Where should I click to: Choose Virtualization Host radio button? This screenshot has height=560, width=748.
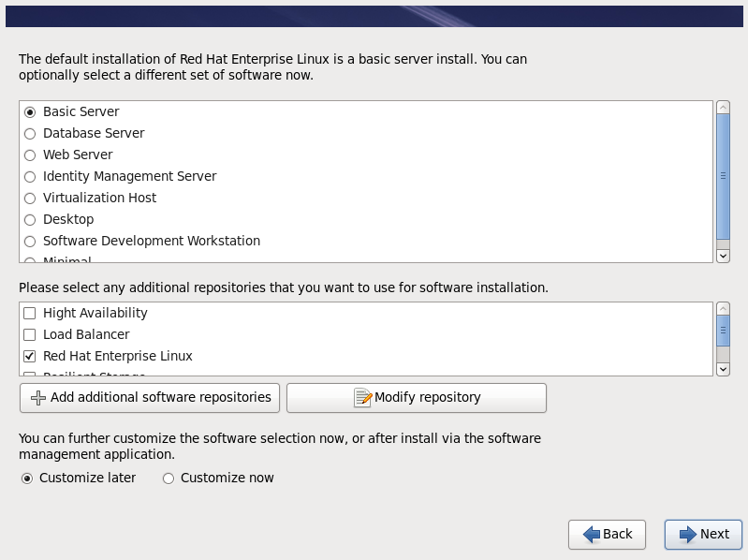(x=30, y=198)
